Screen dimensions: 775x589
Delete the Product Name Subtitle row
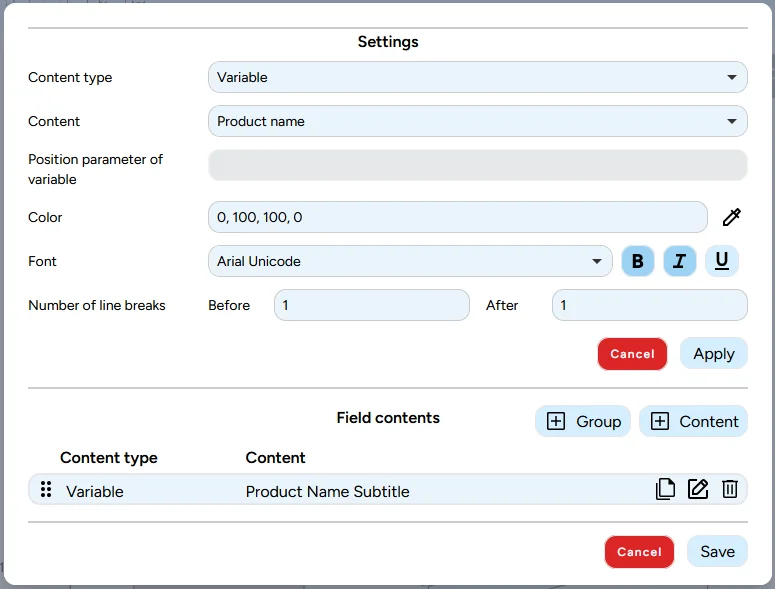tap(730, 489)
